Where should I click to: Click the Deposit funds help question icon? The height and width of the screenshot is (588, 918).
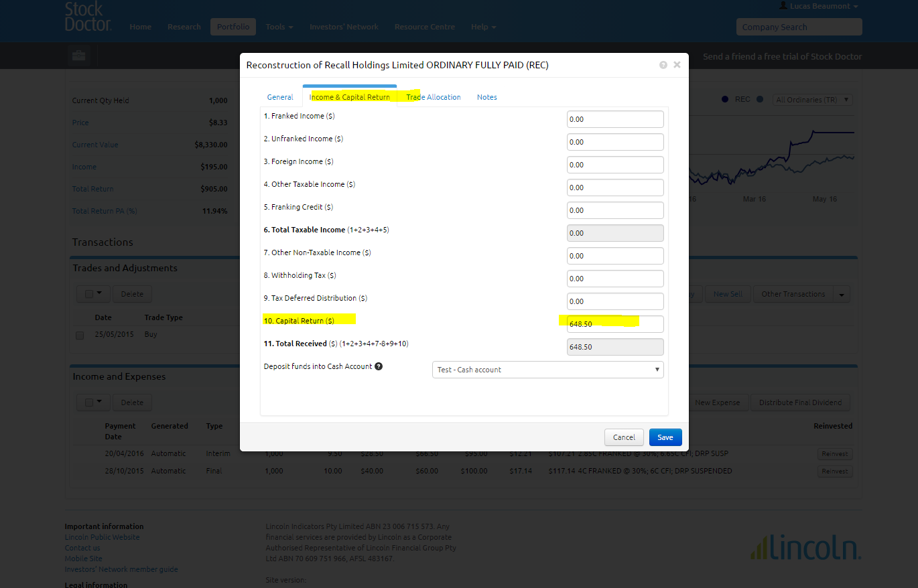coord(379,366)
